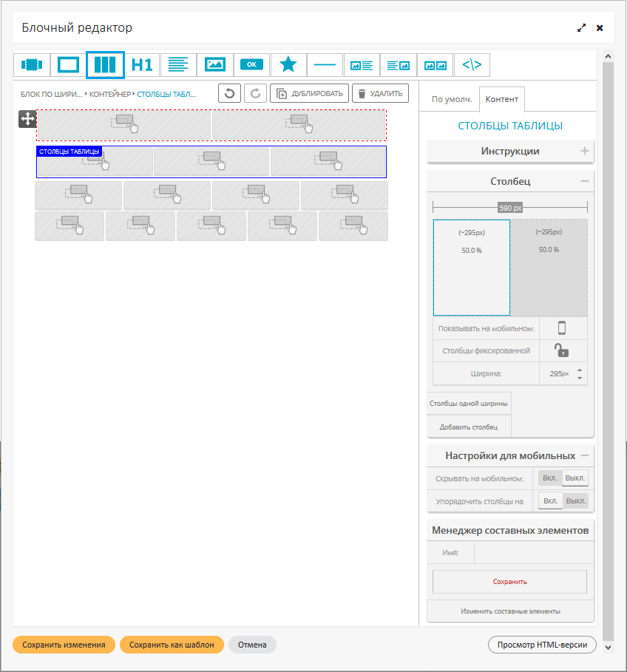Collapse the Настройки для мобильных section
Screen dimensions: 627x672
584,455
